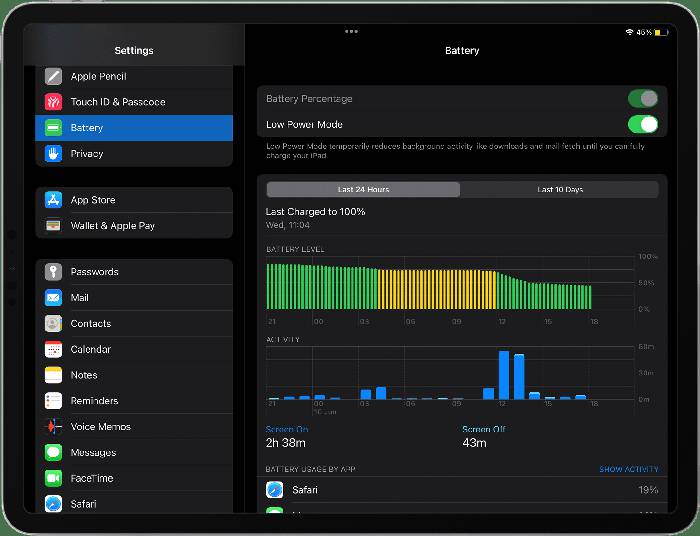
Task: Open the Calendar settings row
Action: tap(134, 349)
